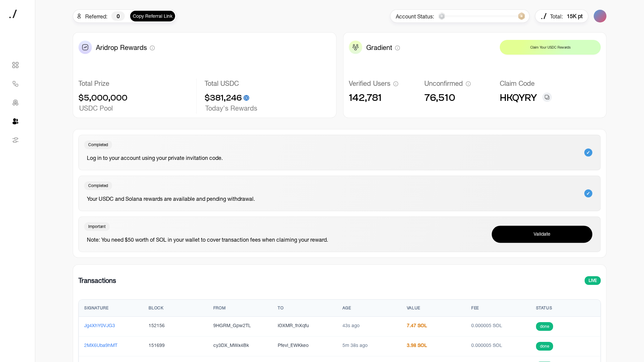Click recipient address Pfevl_EWKkeo
This screenshot has width=644, height=362.
[293, 345]
